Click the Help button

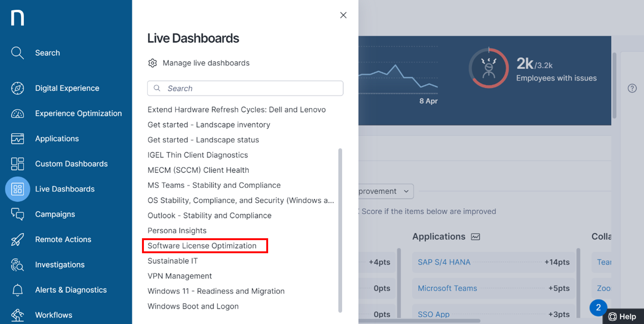(623, 317)
